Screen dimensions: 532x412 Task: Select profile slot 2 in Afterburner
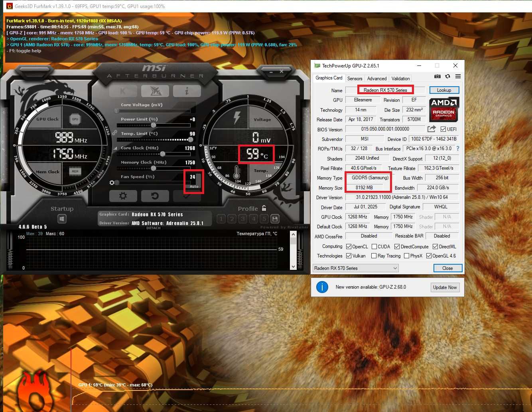(x=232, y=219)
